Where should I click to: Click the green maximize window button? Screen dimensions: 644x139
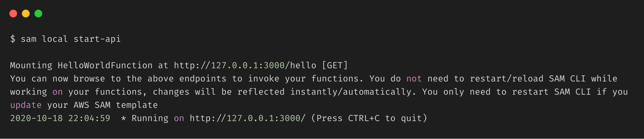coord(38,14)
